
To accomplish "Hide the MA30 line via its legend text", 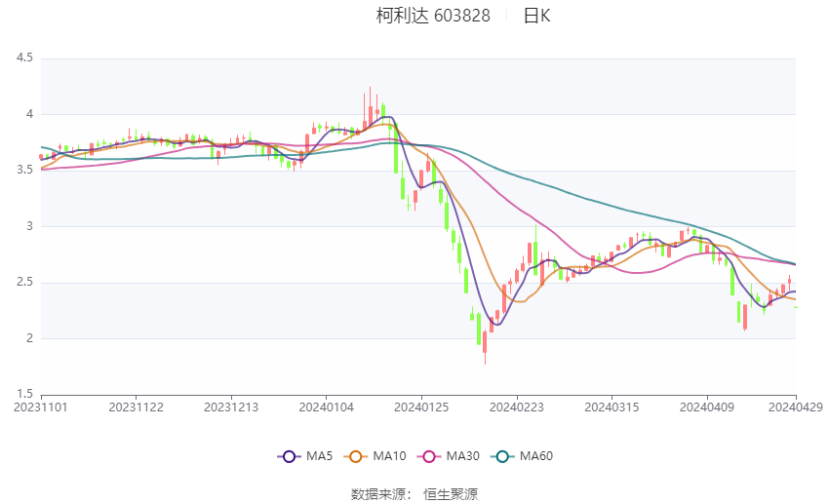I will pos(462,456).
